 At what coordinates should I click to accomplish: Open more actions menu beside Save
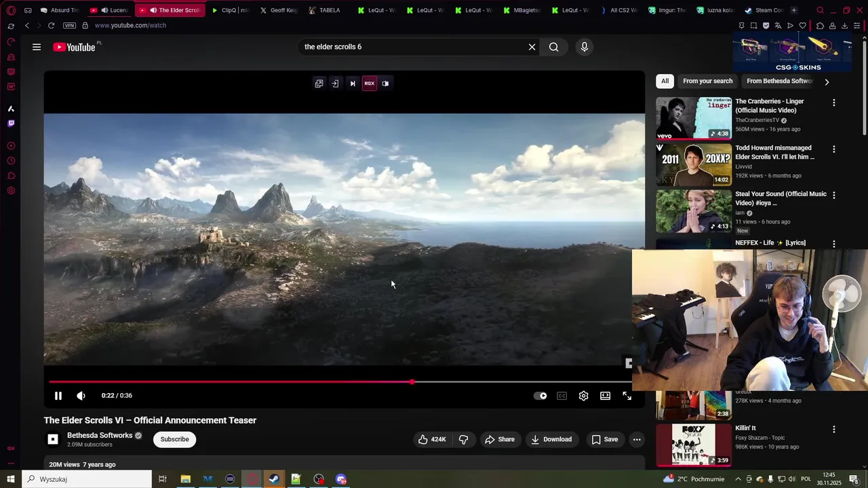(x=637, y=439)
